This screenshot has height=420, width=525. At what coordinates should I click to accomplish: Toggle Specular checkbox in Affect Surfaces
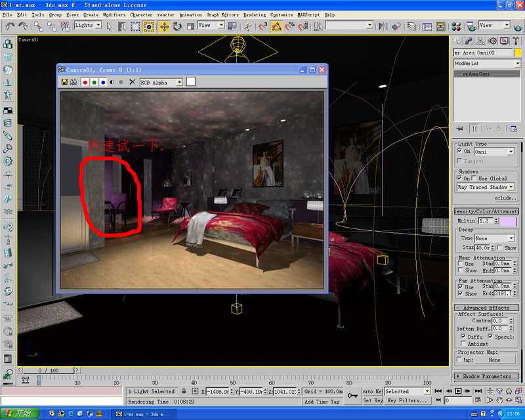coord(490,336)
